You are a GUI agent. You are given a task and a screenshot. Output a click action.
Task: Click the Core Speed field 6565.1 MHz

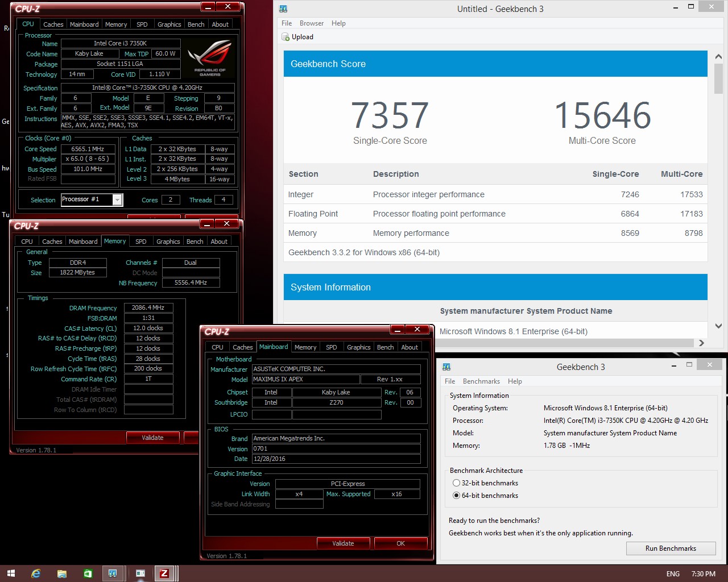(88, 149)
